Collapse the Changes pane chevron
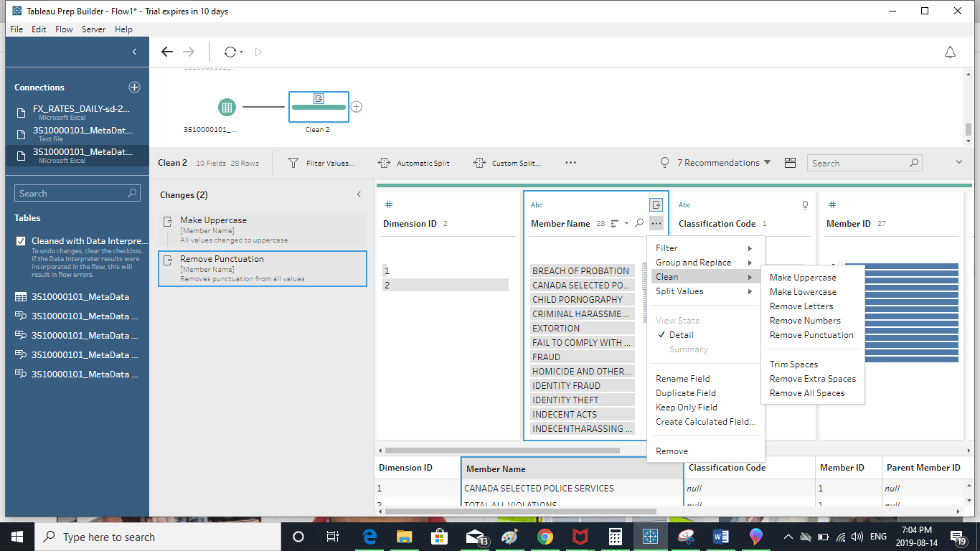The width and height of the screenshot is (980, 551). 359,194
